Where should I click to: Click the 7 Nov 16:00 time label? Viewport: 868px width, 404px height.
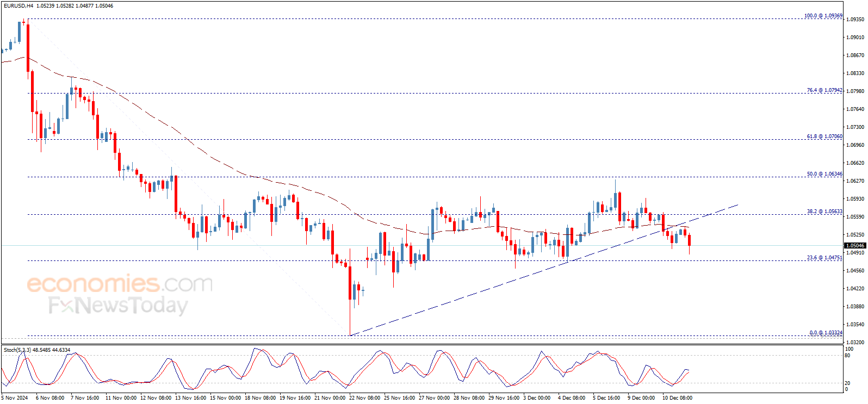coord(85,398)
